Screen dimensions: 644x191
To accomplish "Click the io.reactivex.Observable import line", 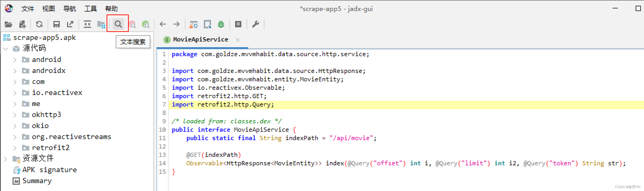I will [228, 88].
